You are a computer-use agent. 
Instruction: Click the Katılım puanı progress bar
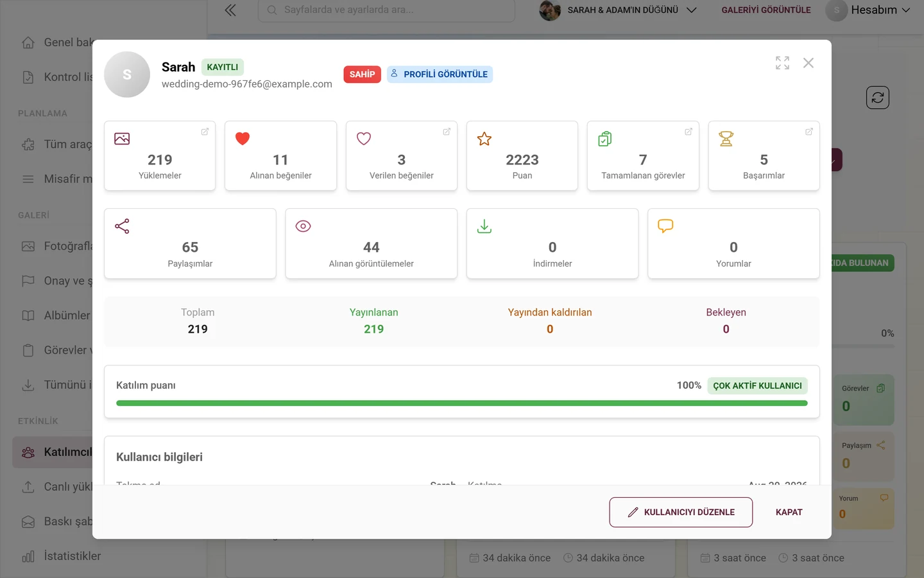[x=462, y=403]
